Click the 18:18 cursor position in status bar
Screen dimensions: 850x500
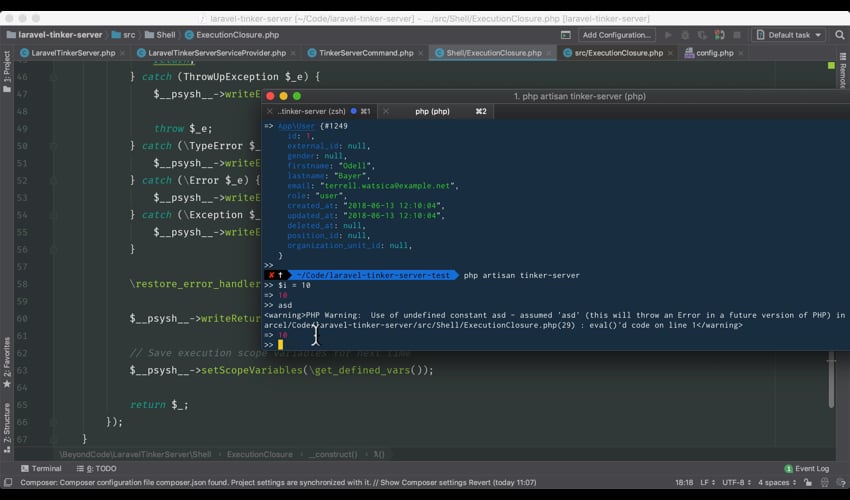coord(684,482)
